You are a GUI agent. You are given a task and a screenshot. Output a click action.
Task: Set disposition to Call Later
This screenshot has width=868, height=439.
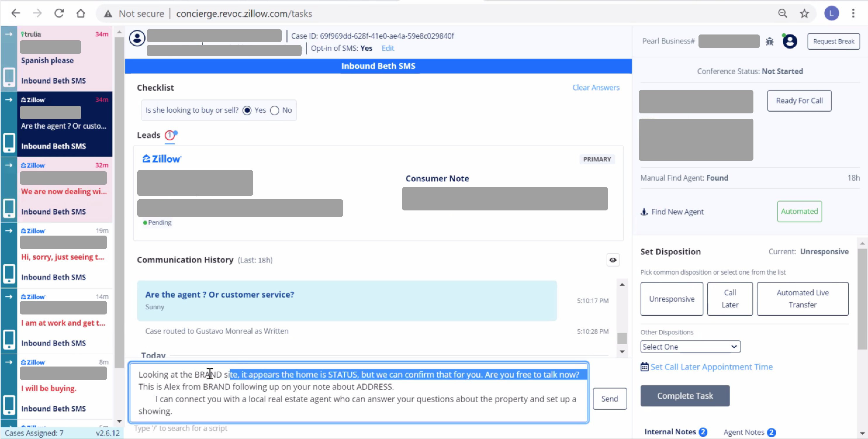pos(730,299)
